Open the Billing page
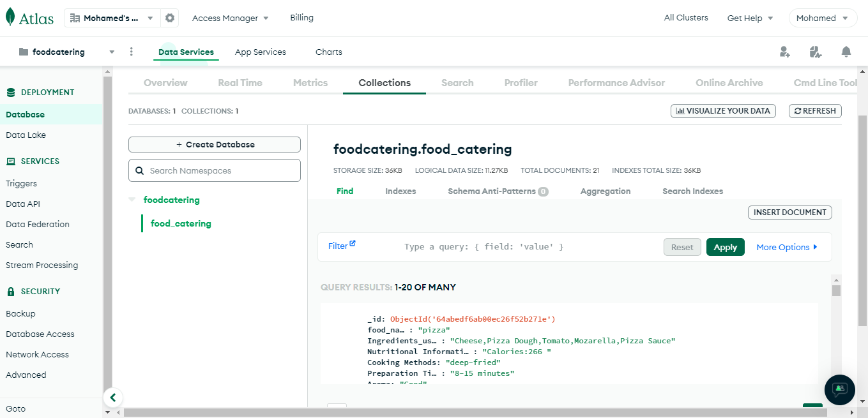This screenshot has width=868, height=418. (301, 18)
